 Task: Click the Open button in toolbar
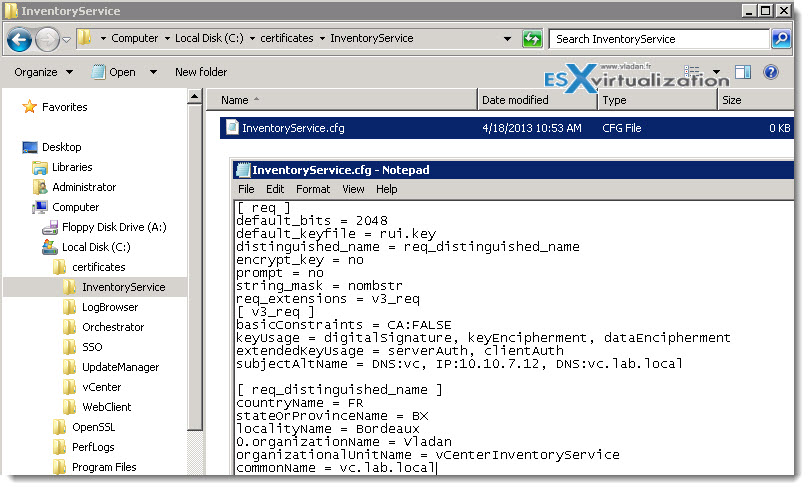pyautogui.click(x=114, y=72)
